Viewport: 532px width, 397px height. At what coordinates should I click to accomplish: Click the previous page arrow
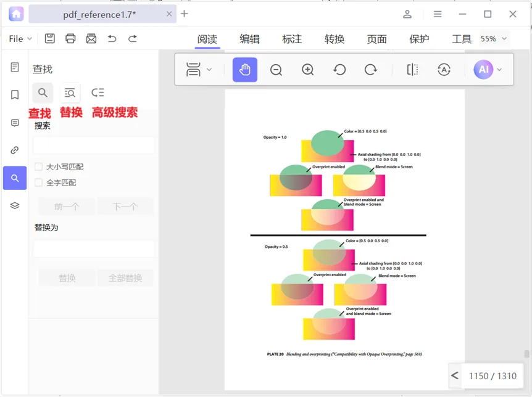tap(455, 375)
